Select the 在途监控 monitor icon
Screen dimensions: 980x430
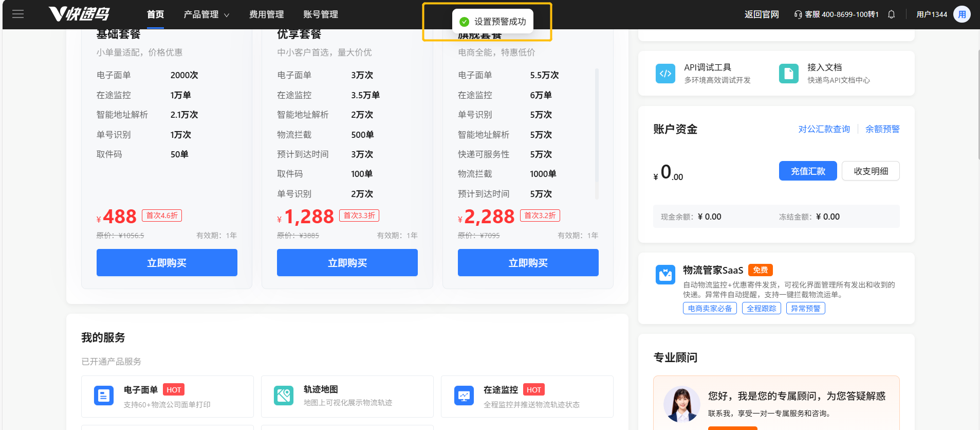click(x=464, y=396)
